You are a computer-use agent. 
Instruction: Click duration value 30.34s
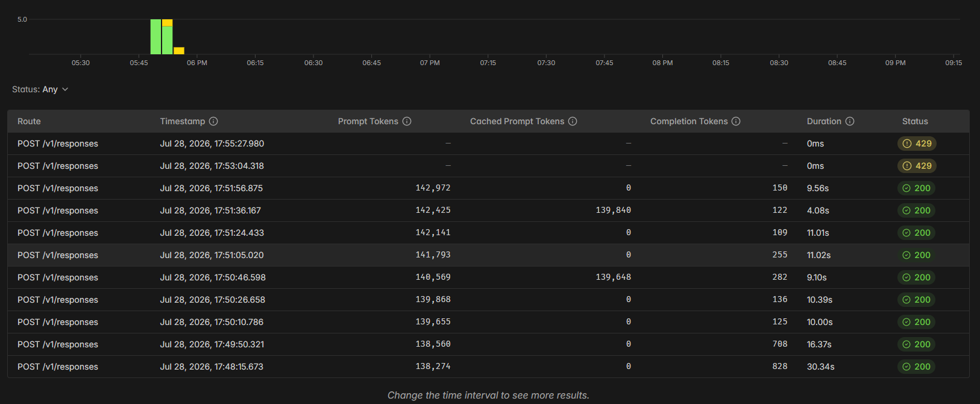pos(821,367)
